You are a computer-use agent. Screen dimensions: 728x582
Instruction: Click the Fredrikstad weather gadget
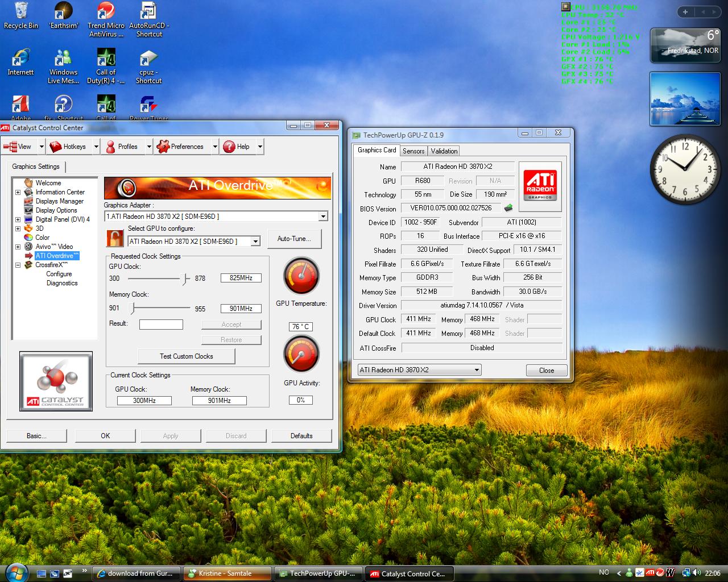686,45
